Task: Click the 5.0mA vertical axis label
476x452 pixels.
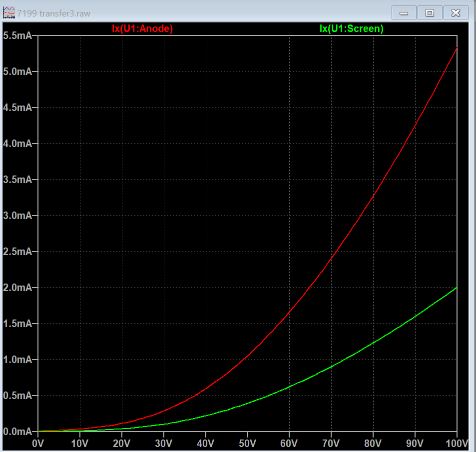Action: 17,71
